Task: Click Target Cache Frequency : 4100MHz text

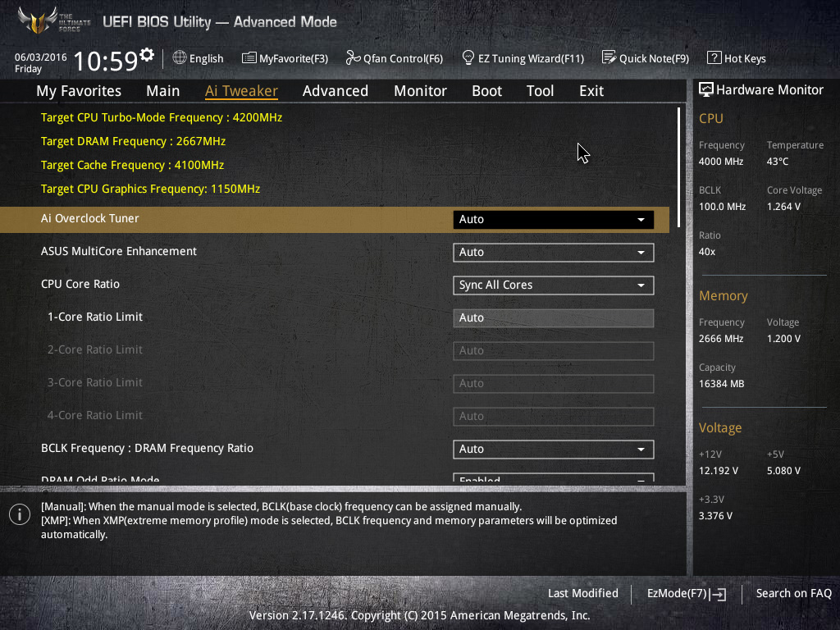Action: pos(132,165)
